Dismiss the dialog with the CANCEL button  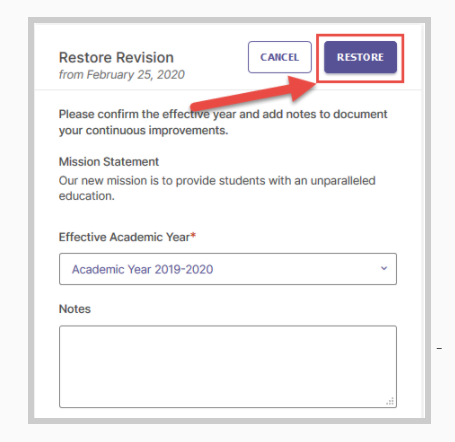pos(280,57)
